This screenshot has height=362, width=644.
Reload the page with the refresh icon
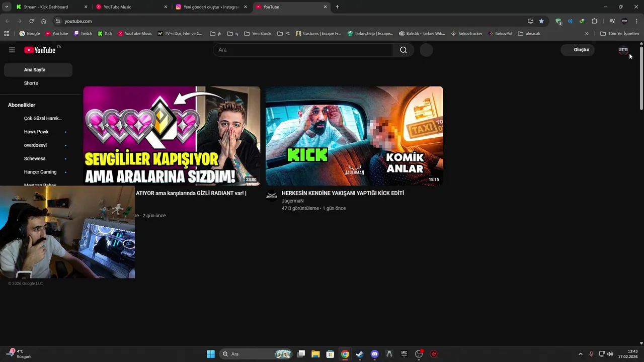pos(31,21)
